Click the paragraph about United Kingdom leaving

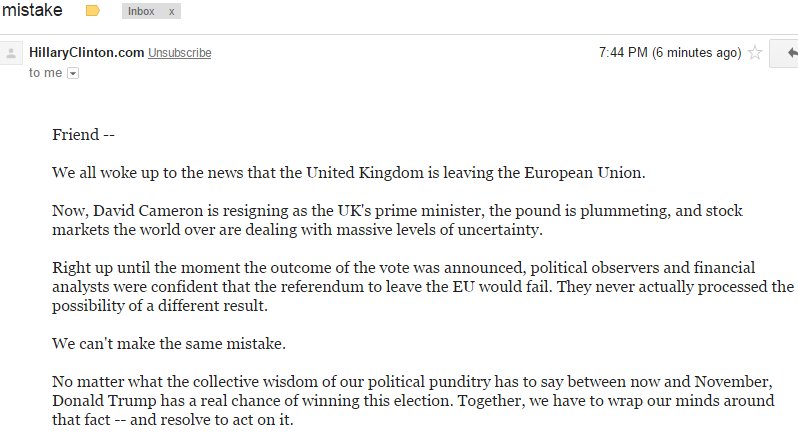349,172
